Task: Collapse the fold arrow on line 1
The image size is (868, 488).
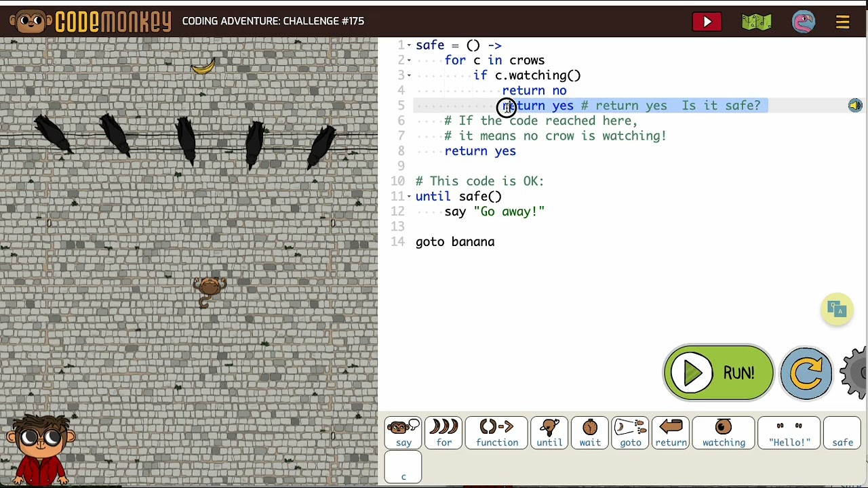Action: tap(408, 45)
